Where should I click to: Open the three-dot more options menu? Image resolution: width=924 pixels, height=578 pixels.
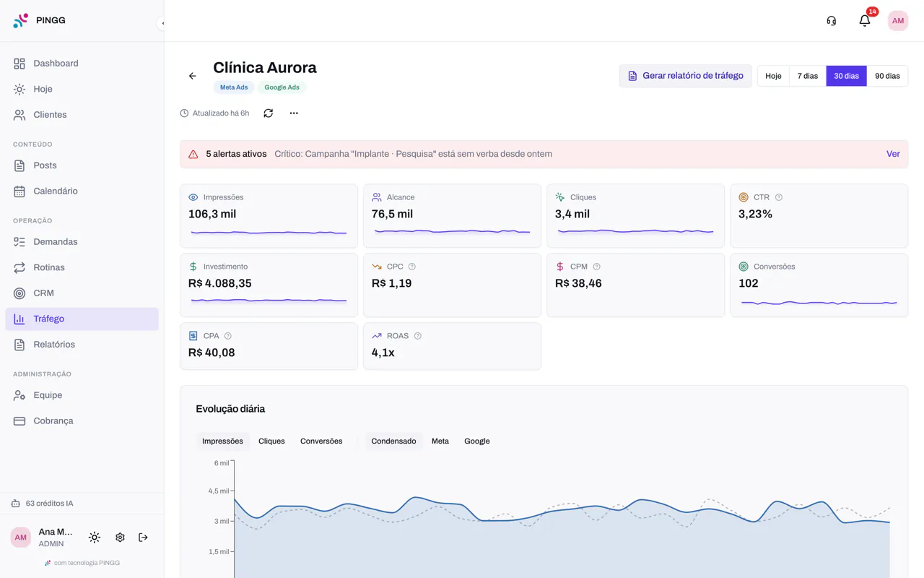coord(294,113)
